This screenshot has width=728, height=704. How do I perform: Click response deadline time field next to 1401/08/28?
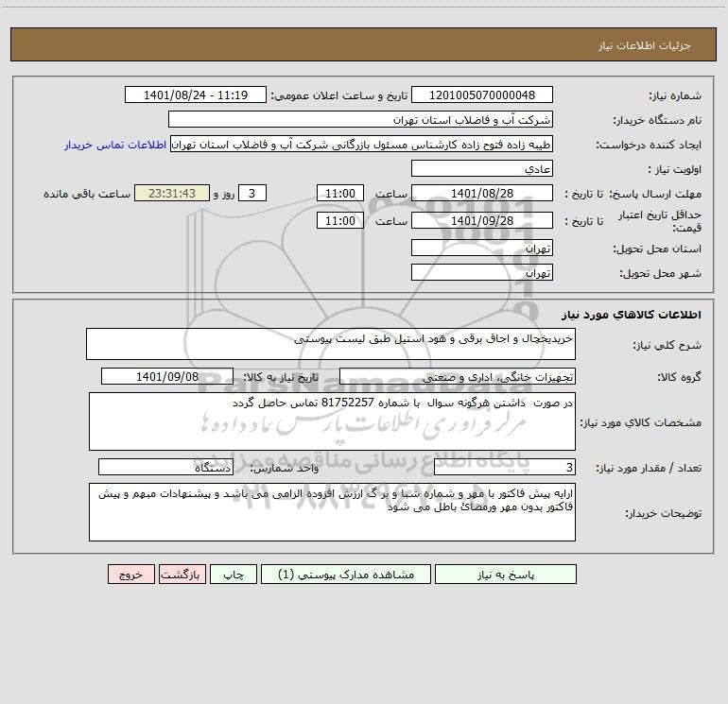pyautogui.click(x=339, y=193)
